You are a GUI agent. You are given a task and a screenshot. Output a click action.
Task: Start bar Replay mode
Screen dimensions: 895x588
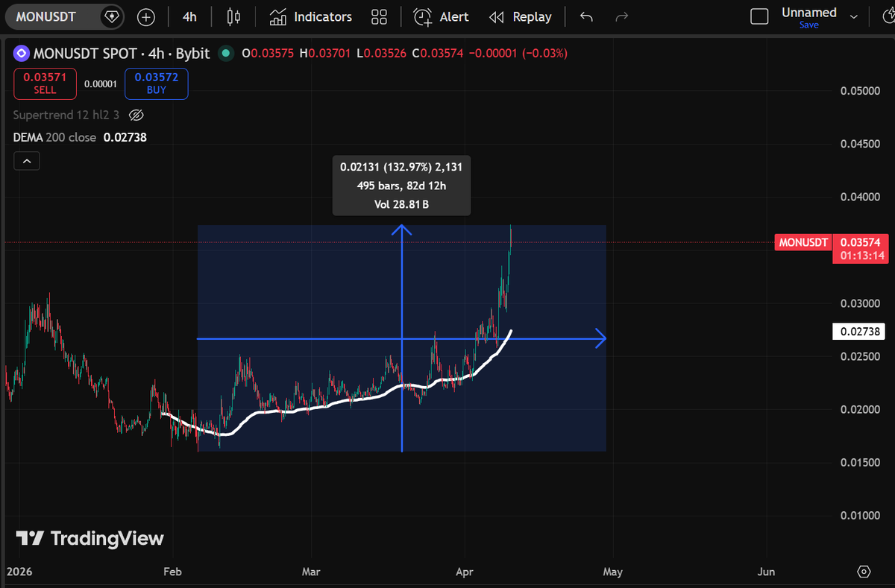[x=520, y=16]
